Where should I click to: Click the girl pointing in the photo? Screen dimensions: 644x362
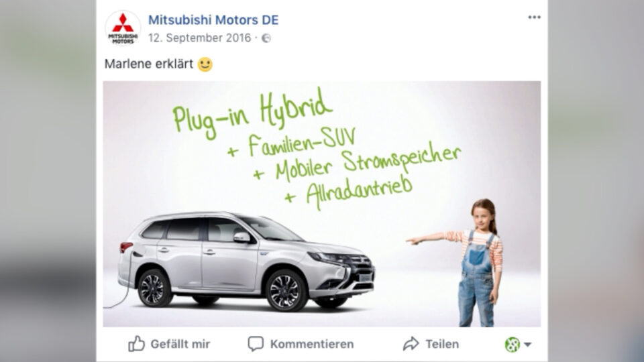[x=476, y=263]
